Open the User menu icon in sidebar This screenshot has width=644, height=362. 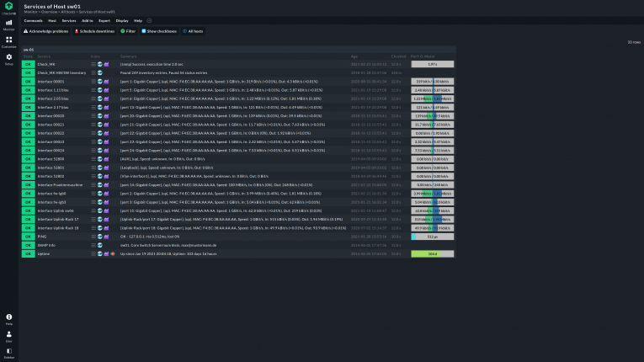[x=8, y=334]
